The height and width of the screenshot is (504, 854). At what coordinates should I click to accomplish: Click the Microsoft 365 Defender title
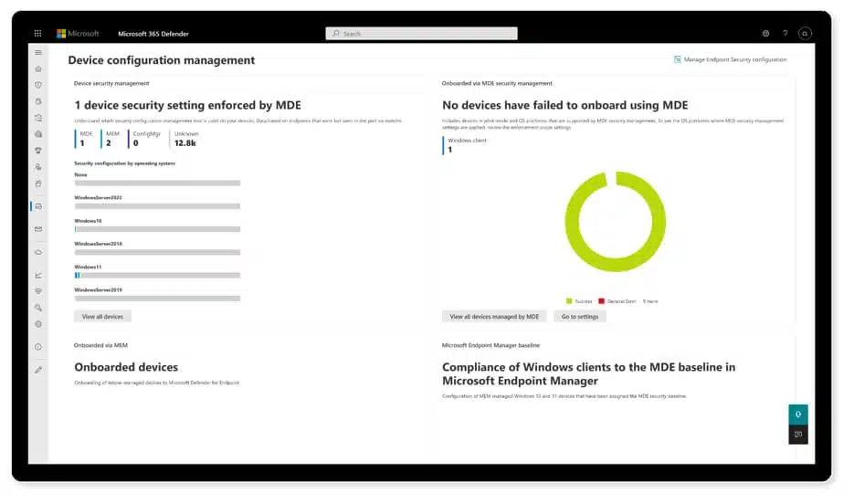(153, 34)
